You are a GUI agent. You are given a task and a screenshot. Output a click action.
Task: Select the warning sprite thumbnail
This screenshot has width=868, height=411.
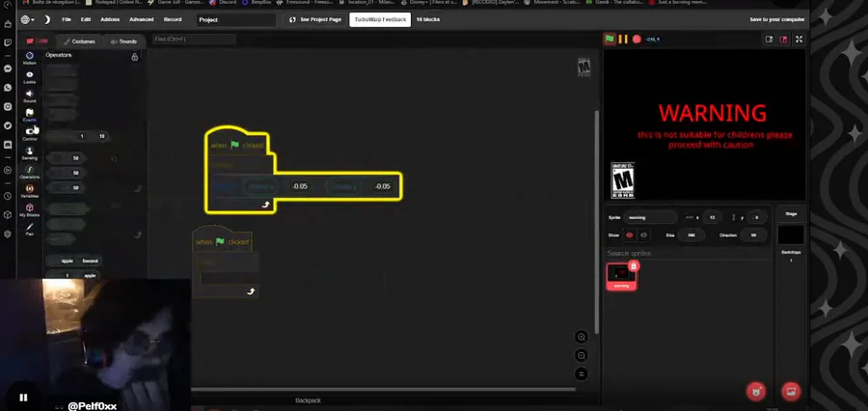pos(621,277)
